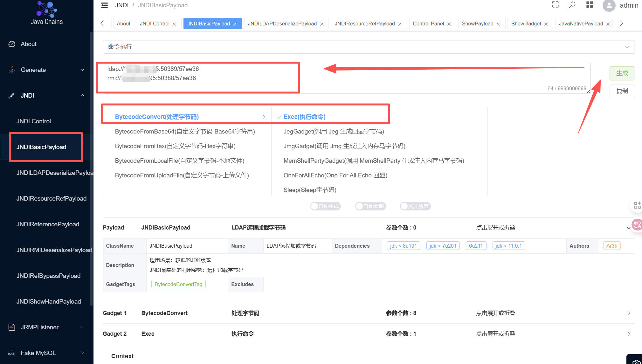Image resolution: width=642 pixels, height=364 pixels.
Task: Switch to JNDIResourceRefPayload tab
Action: [364, 24]
